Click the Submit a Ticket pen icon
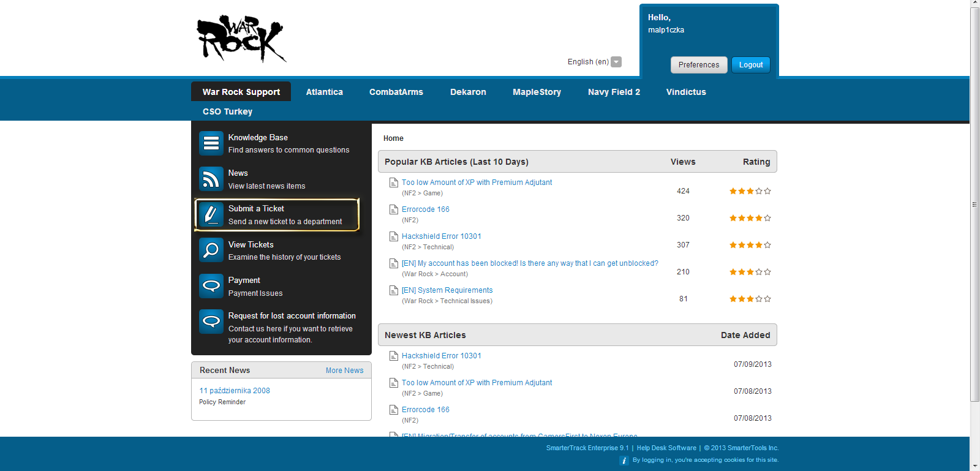980x471 pixels. [x=211, y=214]
